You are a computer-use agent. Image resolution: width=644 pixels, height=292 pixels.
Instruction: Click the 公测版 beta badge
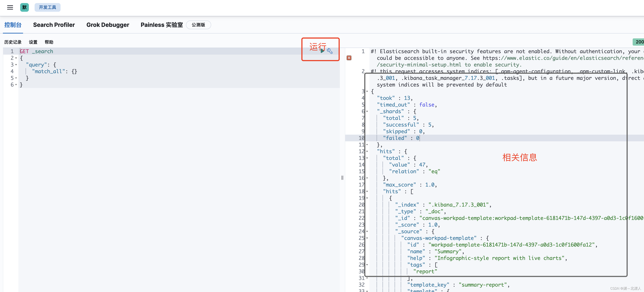[198, 25]
